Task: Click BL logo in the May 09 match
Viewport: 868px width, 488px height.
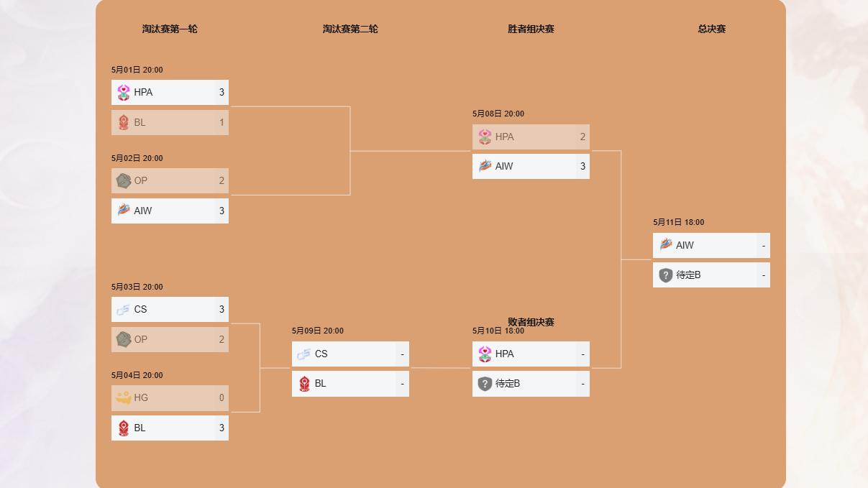Action: click(304, 383)
